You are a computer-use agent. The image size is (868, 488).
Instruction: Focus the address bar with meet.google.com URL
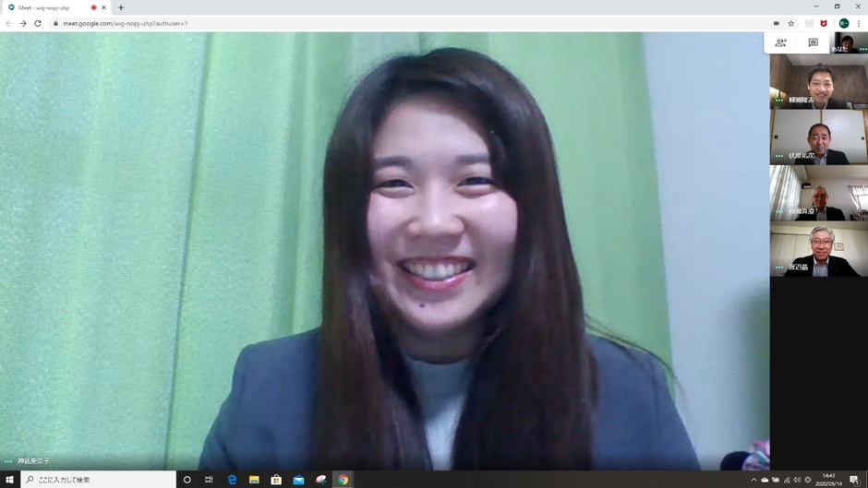coord(410,23)
